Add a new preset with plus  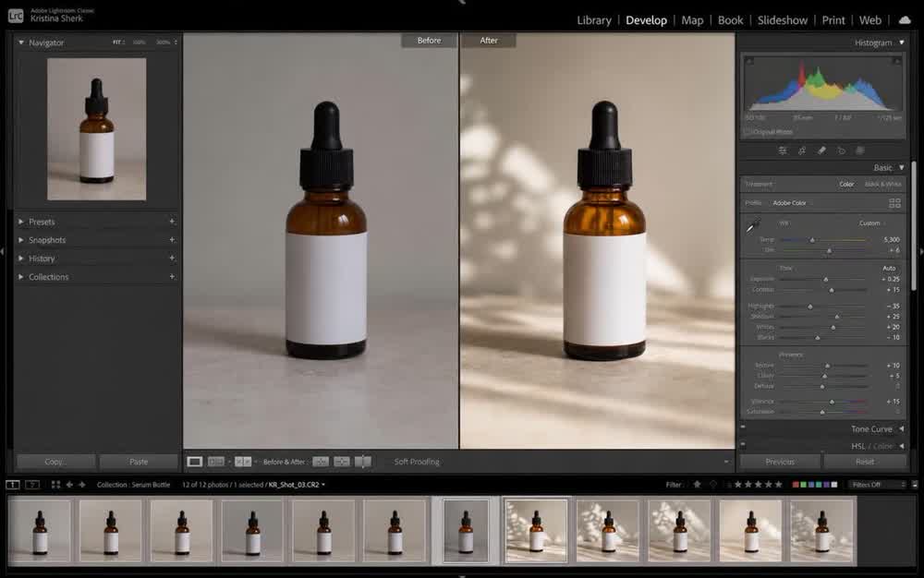click(172, 222)
